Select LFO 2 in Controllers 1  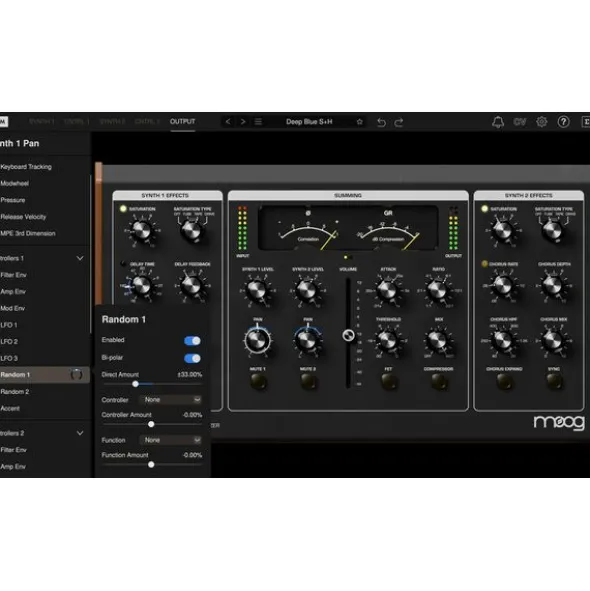(9, 341)
